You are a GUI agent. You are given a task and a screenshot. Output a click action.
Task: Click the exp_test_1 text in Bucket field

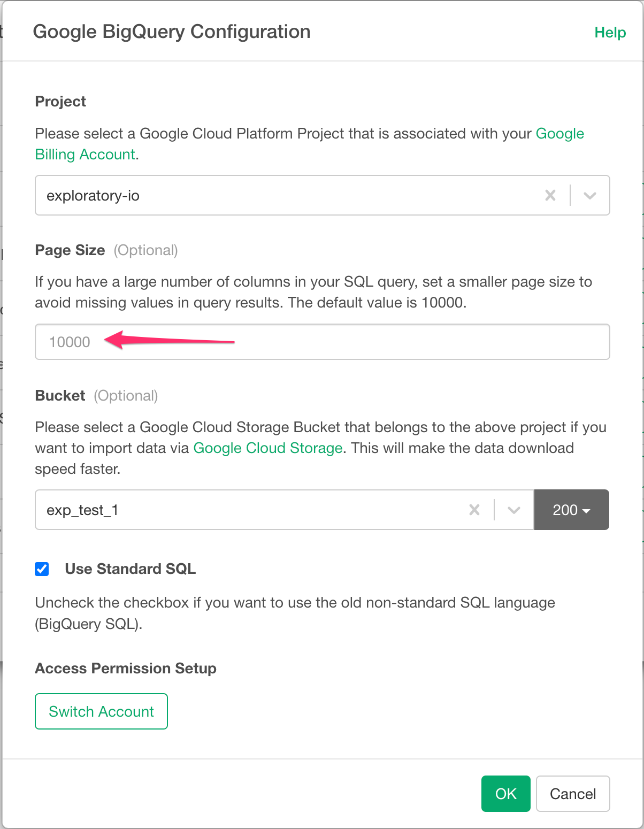point(82,510)
